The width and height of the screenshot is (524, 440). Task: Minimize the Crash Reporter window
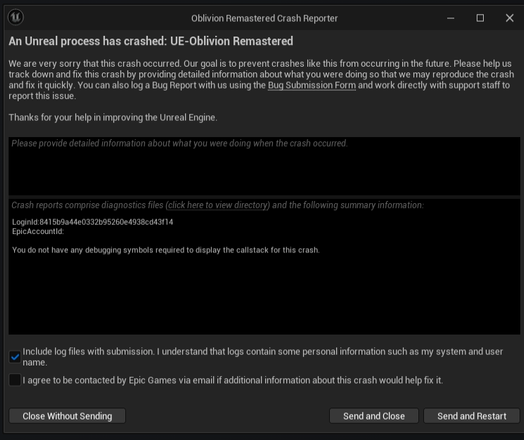point(450,18)
